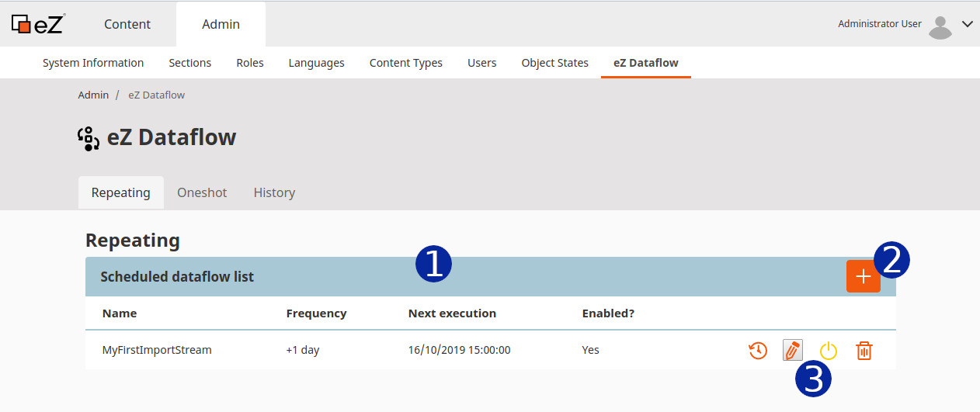The height and width of the screenshot is (412, 980).
Task: Go to the Sections menu item
Action: click(190, 63)
